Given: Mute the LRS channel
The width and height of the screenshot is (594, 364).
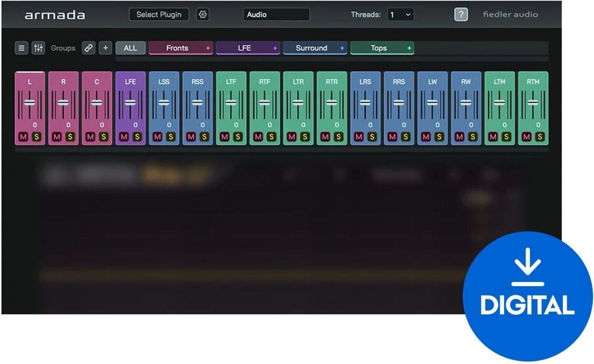Looking at the screenshot, I should tap(359, 136).
